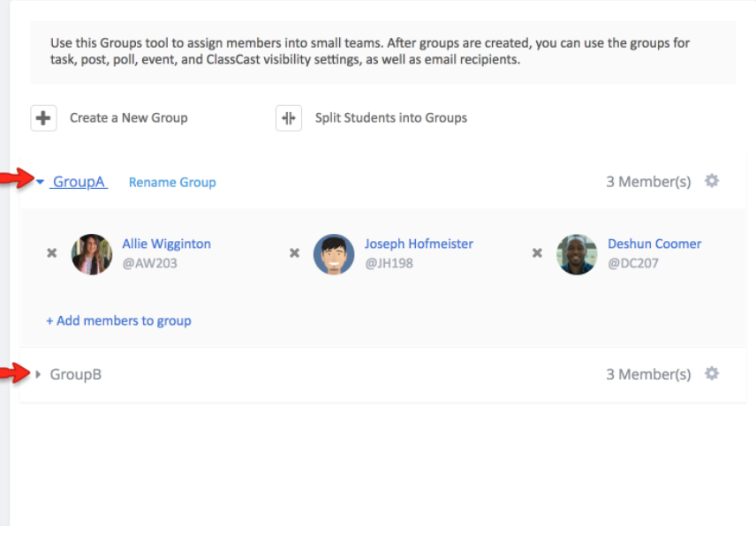Remove Joseph Hofmeister from GroupA

click(295, 253)
